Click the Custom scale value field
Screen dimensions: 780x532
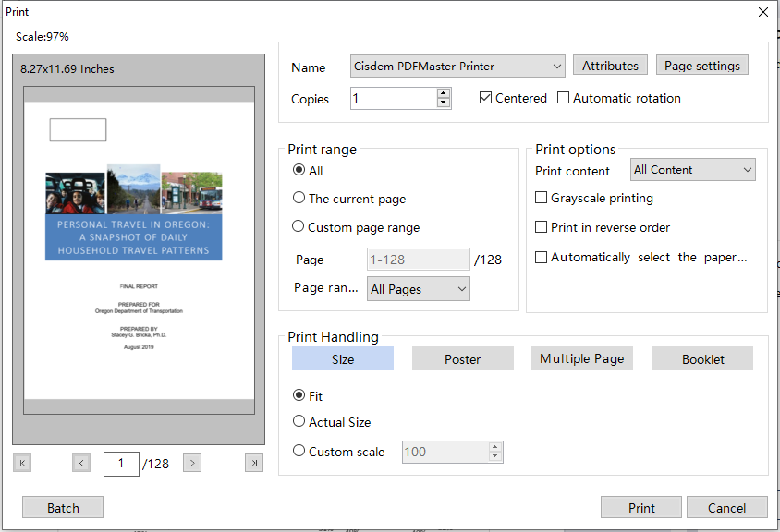(445, 452)
